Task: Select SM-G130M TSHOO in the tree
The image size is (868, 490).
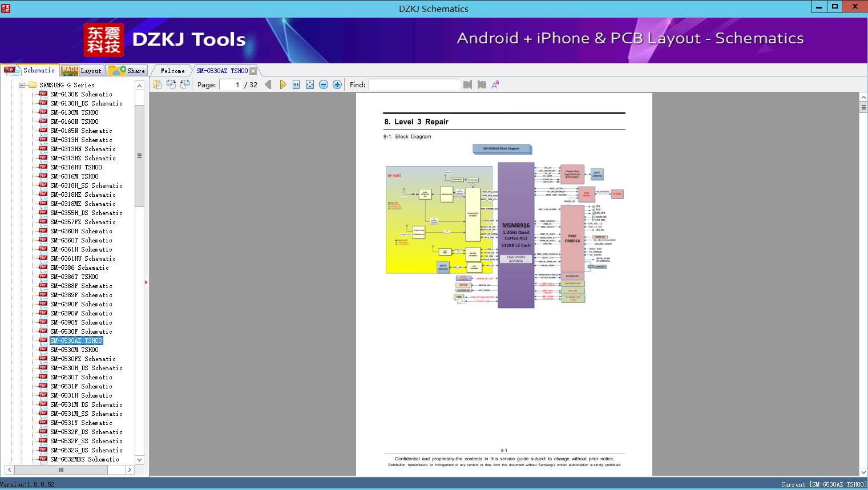Action: 74,112
